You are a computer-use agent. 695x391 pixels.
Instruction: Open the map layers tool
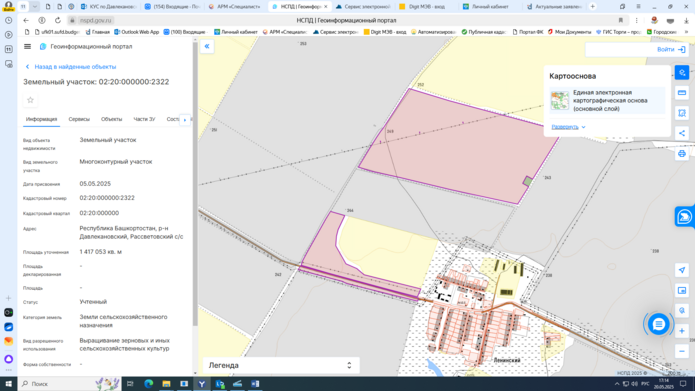[682, 73]
